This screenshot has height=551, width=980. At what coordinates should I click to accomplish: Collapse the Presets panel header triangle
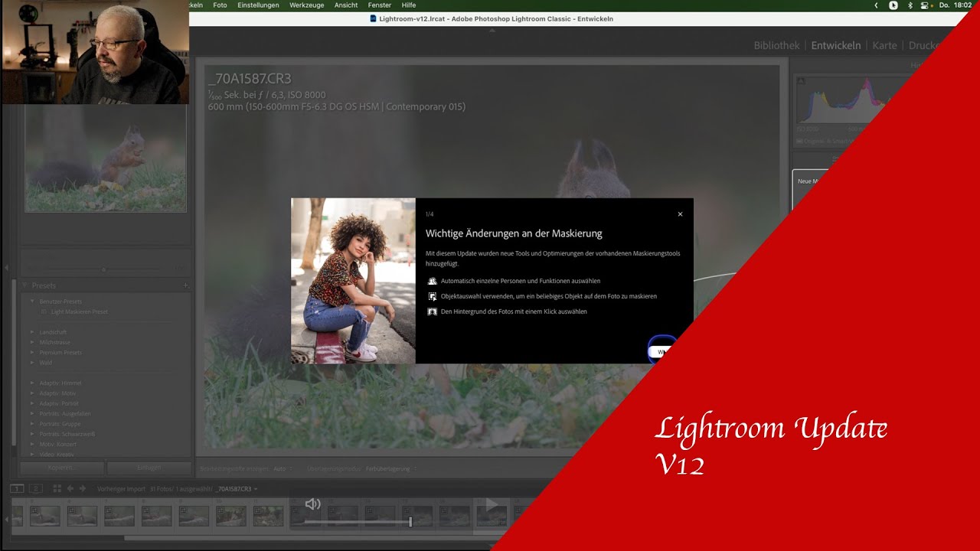pos(24,285)
